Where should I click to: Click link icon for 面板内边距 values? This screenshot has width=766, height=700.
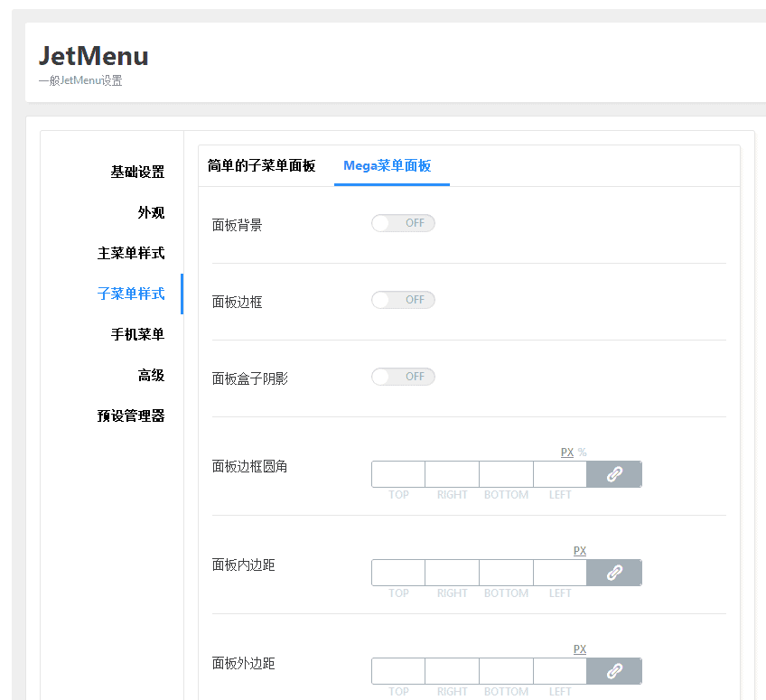pos(614,573)
